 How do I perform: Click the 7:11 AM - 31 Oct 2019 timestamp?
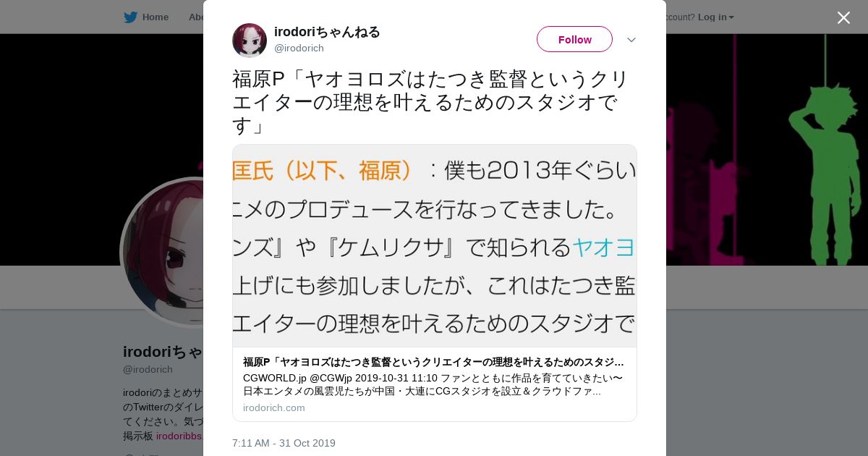click(x=284, y=443)
